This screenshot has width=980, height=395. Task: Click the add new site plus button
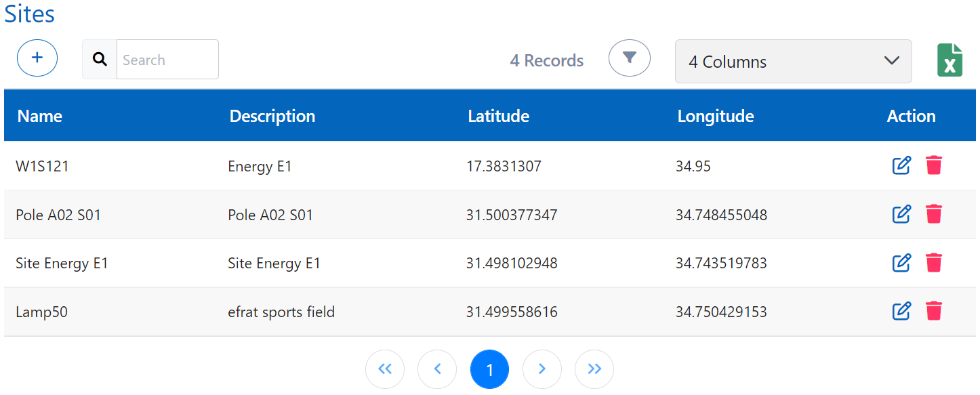(37, 58)
